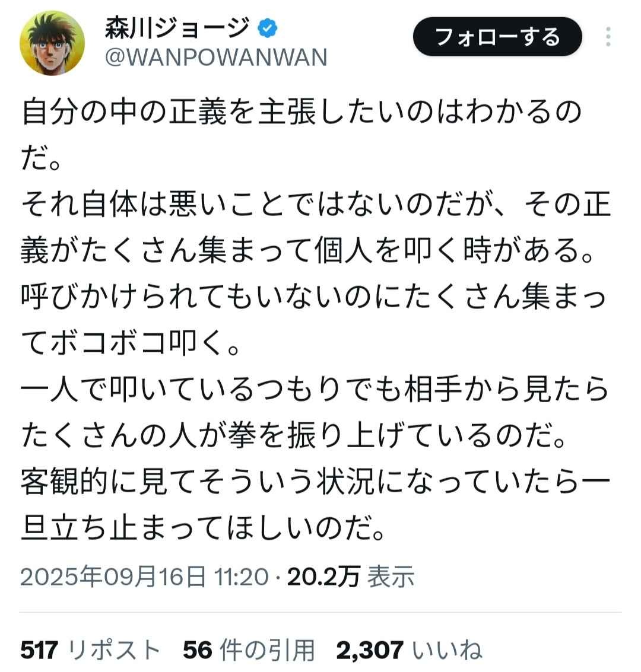The image size is (641, 672).
Task: View the 56 件の引用 quotes
Action: [x=249, y=649]
